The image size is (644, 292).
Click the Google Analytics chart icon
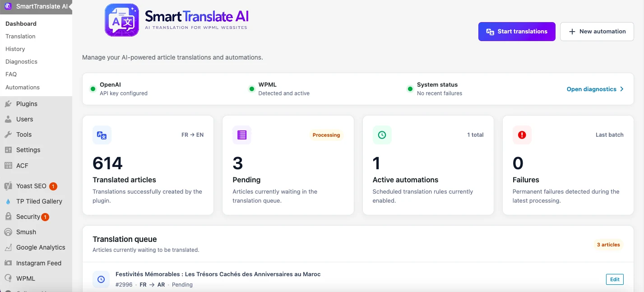[x=8, y=247]
